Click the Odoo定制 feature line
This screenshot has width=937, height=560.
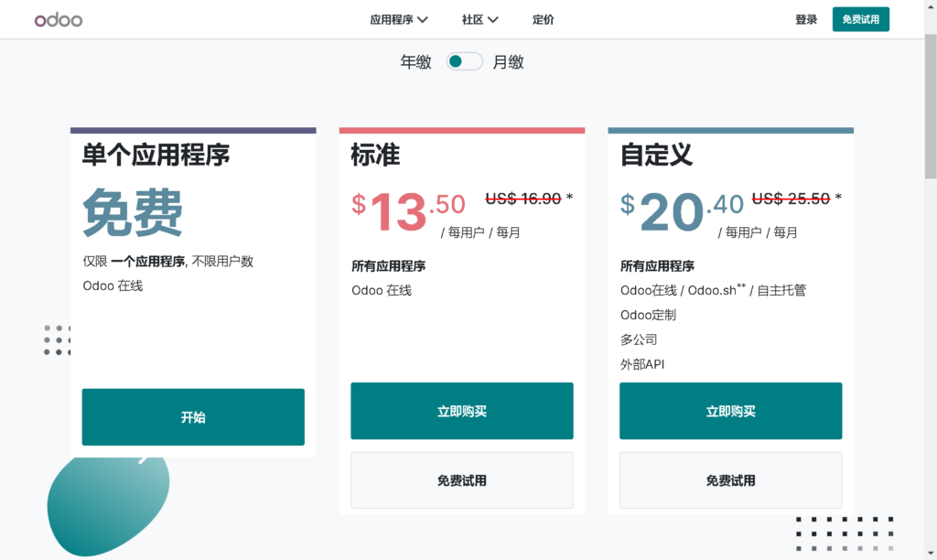[648, 315]
